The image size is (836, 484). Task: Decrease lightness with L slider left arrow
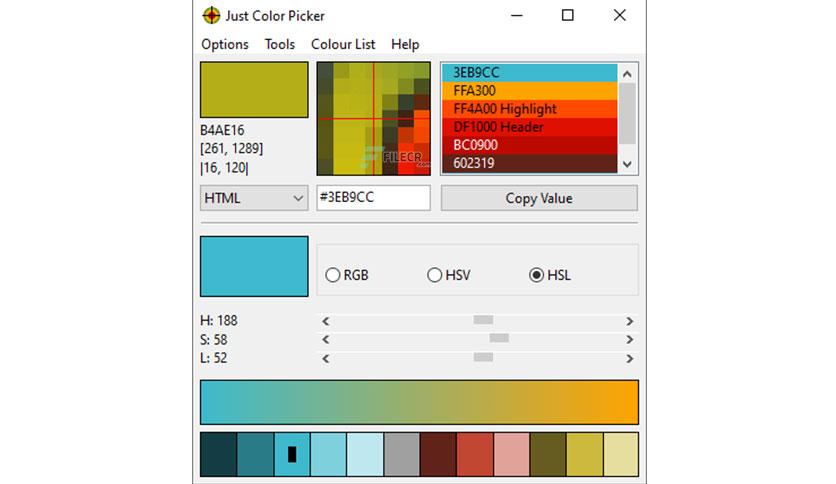coord(326,359)
